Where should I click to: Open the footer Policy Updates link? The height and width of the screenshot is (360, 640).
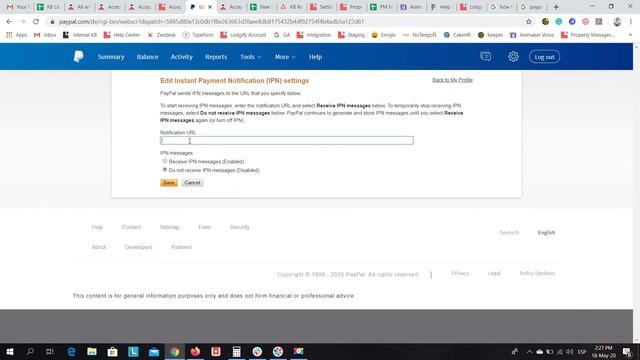click(537, 273)
